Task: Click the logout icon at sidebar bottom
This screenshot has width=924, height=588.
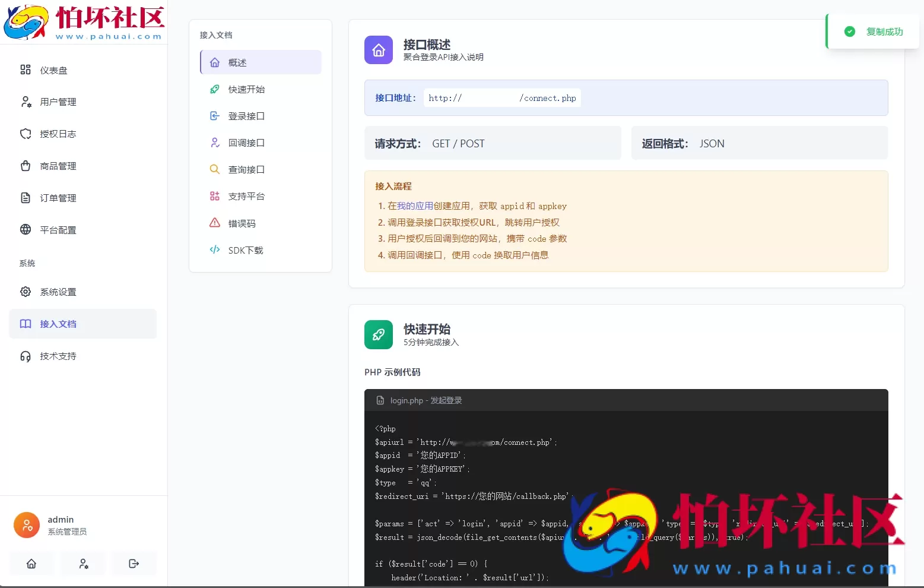Action: (134, 564)
